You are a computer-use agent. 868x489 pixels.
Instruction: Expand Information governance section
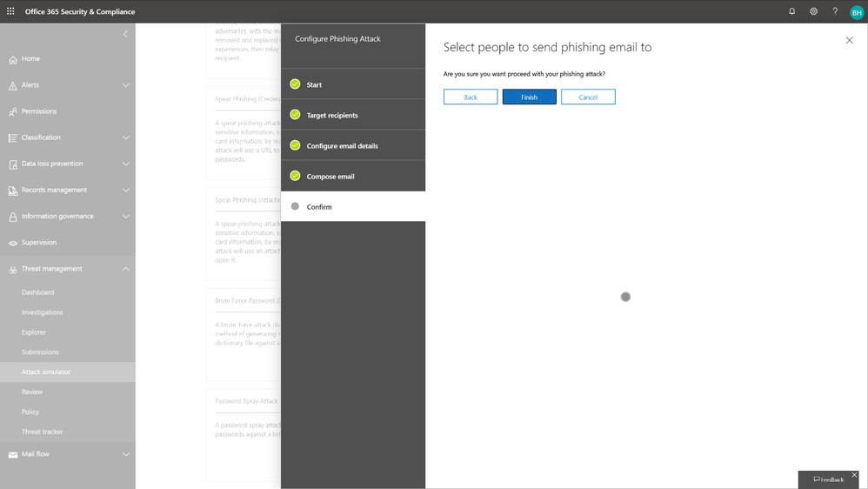pos(125,217)
